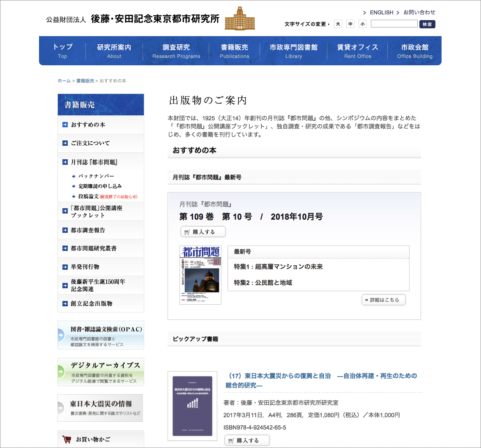The height and width of the screenshot is (448, 481).
Task: Open バックナンバー submenu item
Action: tap(96, 176)
